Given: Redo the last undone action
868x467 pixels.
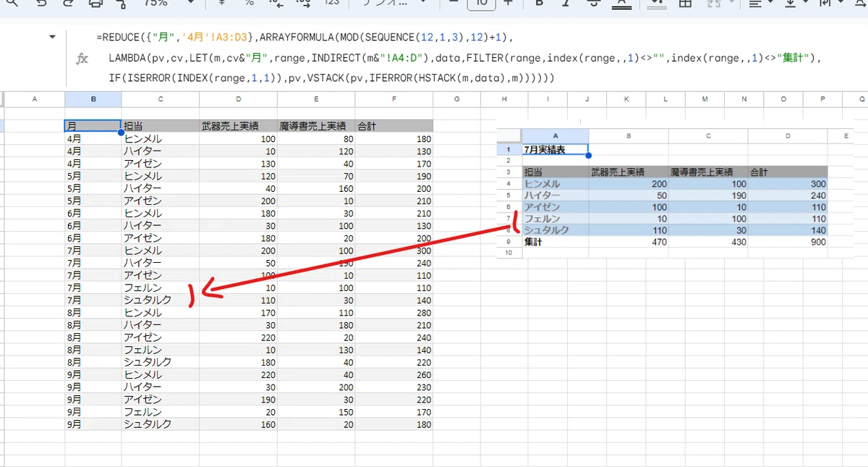Looking at the screenshot, I should coord(69,4).
